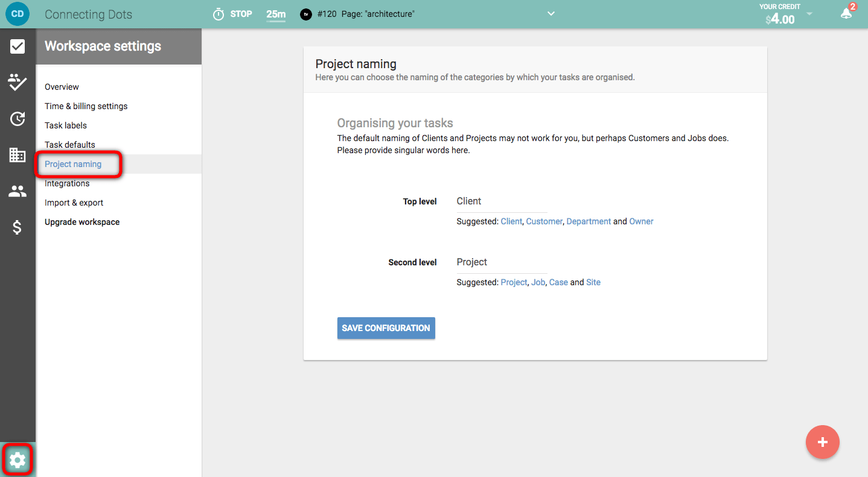Click Save Configuration button
868x477 pixels.
[386, 328]
